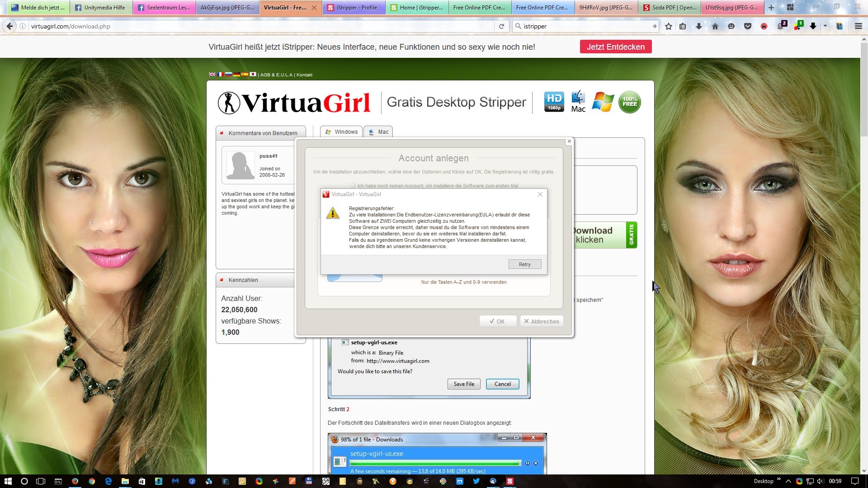Select the 'Ich habe noch keinen Account' radio button

(x=353, y=185)
